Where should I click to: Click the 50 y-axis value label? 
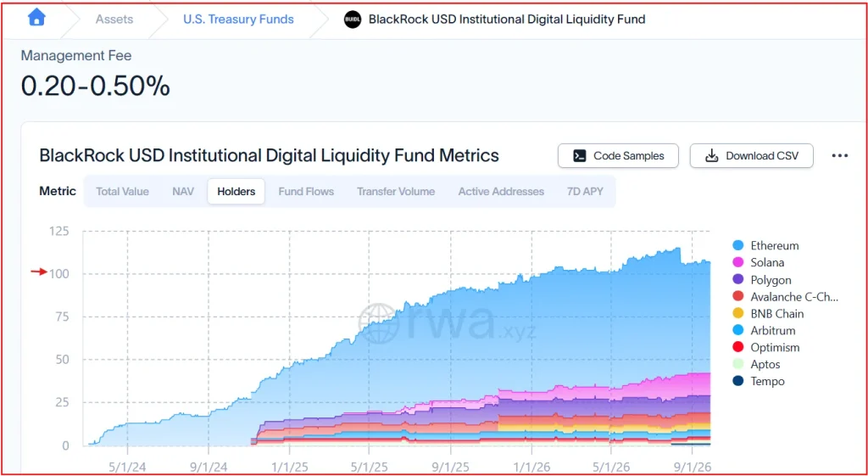point(62,360)
